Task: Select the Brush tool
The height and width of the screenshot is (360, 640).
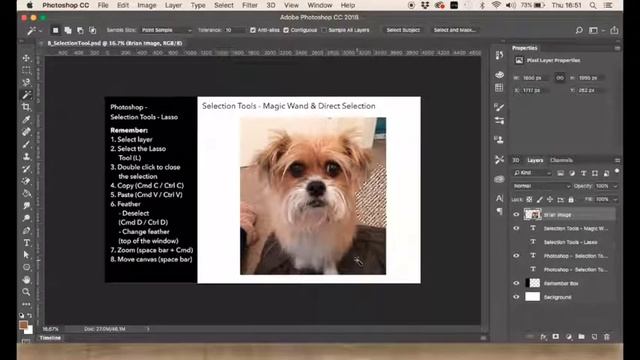Action: tap(26, 144)
